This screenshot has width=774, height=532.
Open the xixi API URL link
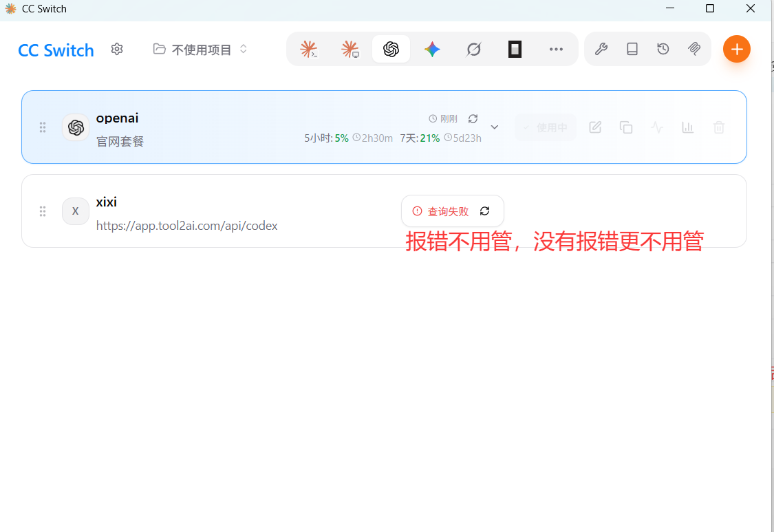[186, 226]
